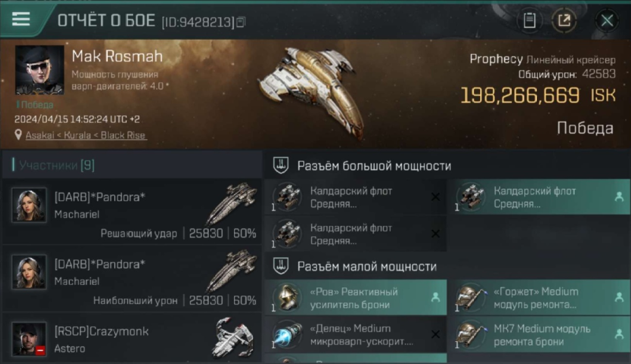Image resolution: width=631 pixels, height=364 pixels.
Task: Click Pandora portrait in Наибольший урон row
Action: click(29, 272)
